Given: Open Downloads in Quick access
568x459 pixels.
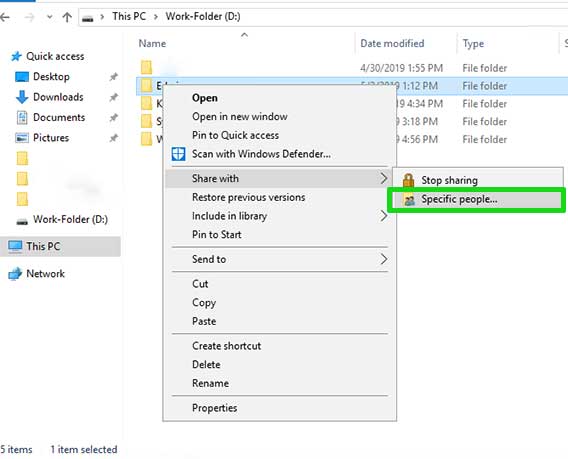Looking at the screenshot, I should [x=58, y=97].
